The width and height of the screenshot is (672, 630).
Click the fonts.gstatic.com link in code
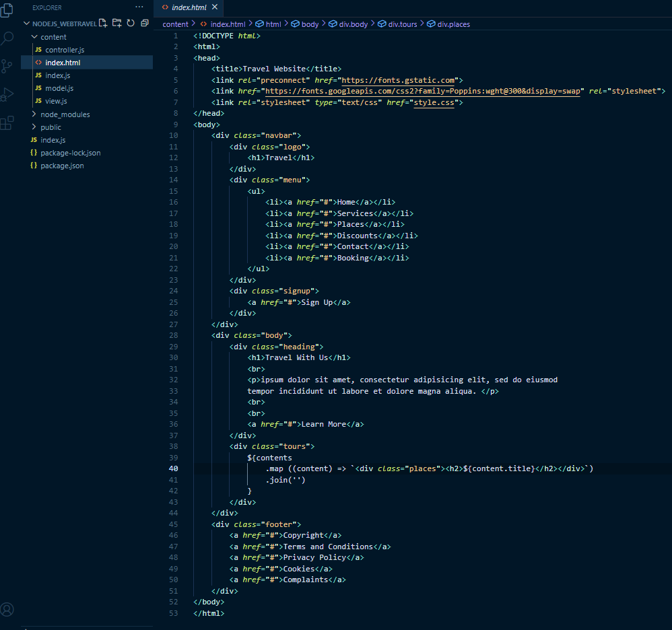pyautogui.click(x=398, y=80)
